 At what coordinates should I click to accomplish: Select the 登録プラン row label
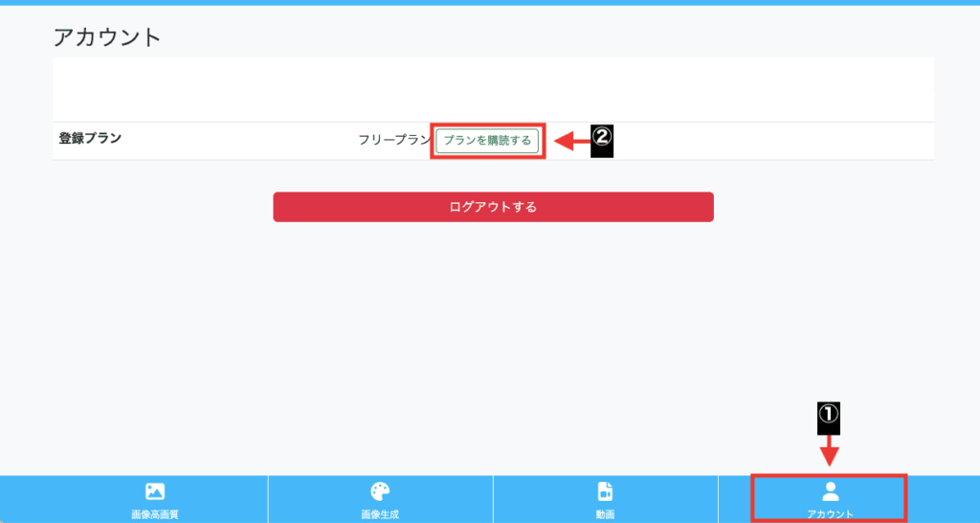click(x=90, y=138)
